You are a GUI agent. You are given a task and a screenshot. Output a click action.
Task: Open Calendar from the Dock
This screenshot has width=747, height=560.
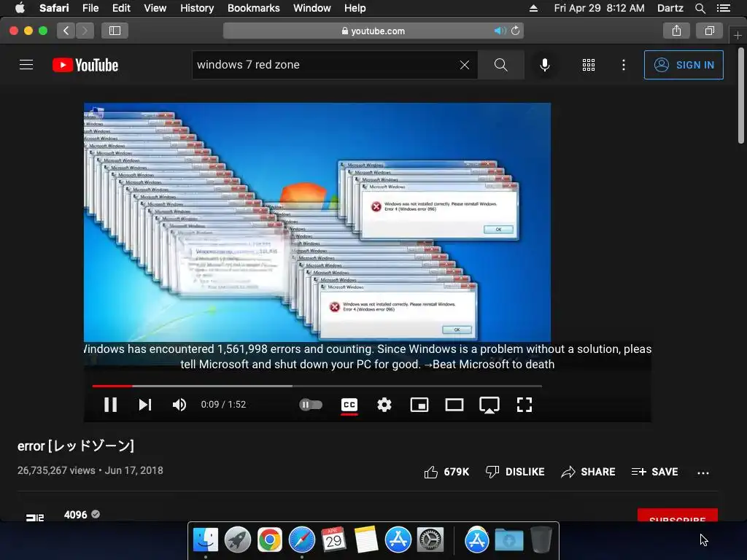tap(333, 540)
